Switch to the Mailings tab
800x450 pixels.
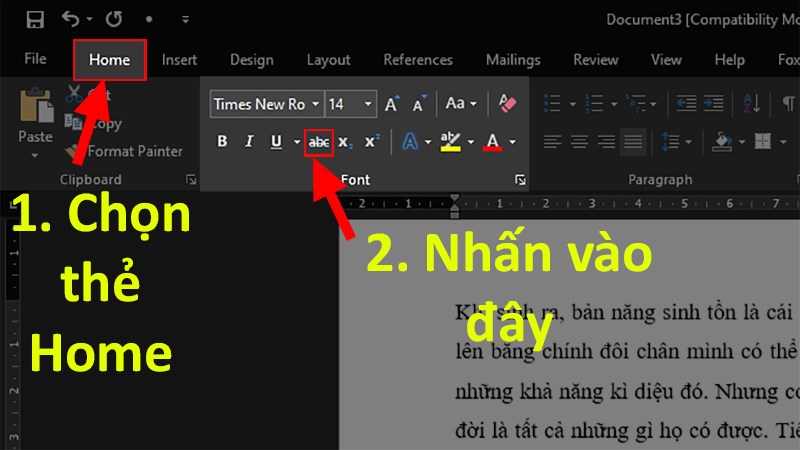tap(513, 60)
